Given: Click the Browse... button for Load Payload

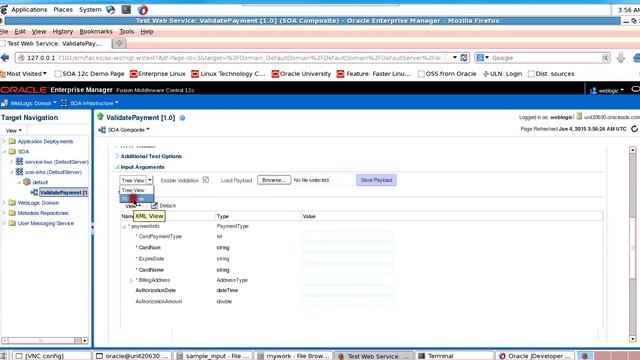Looking at the screenshot, I should 274,180.
